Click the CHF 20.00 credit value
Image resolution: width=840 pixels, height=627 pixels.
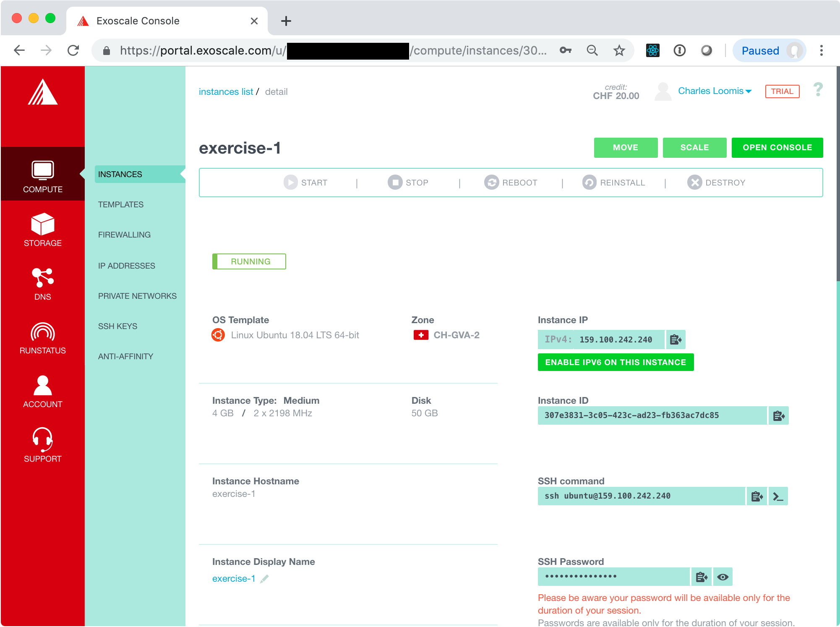[x=616, y=96]
